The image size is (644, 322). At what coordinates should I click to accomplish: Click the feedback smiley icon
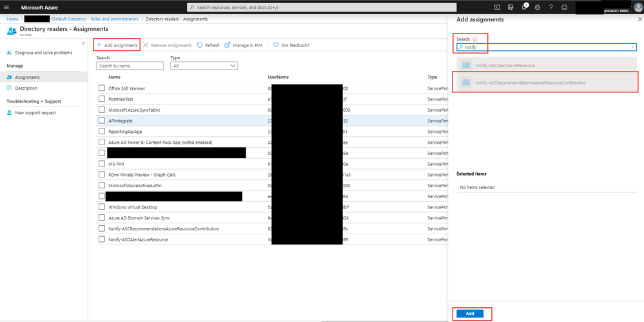564,7
